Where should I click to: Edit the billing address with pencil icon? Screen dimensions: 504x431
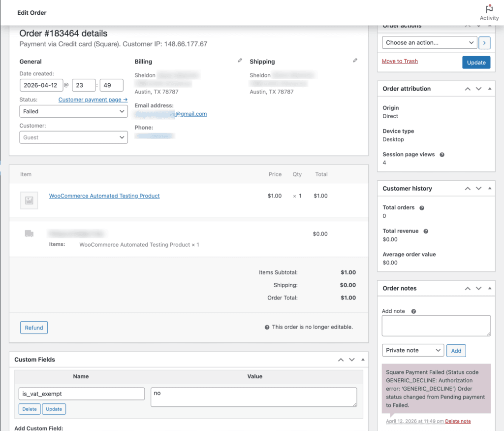pyautogui.click(x=240, y=60)
